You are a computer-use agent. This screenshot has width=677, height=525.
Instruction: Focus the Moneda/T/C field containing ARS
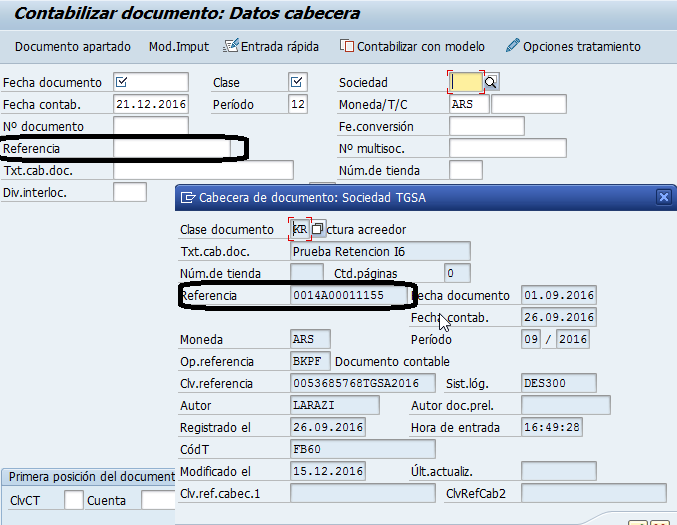pos(468,104)
